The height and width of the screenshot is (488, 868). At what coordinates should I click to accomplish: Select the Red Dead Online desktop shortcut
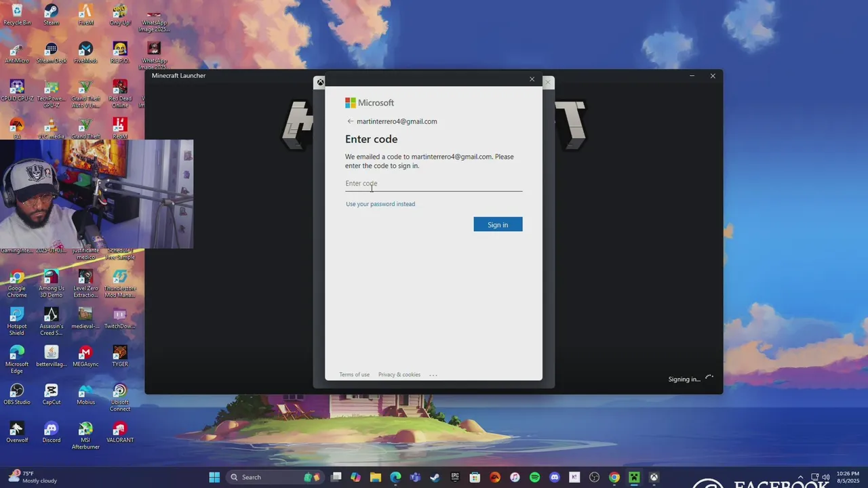pyautogui.click(x=120, y=94)
